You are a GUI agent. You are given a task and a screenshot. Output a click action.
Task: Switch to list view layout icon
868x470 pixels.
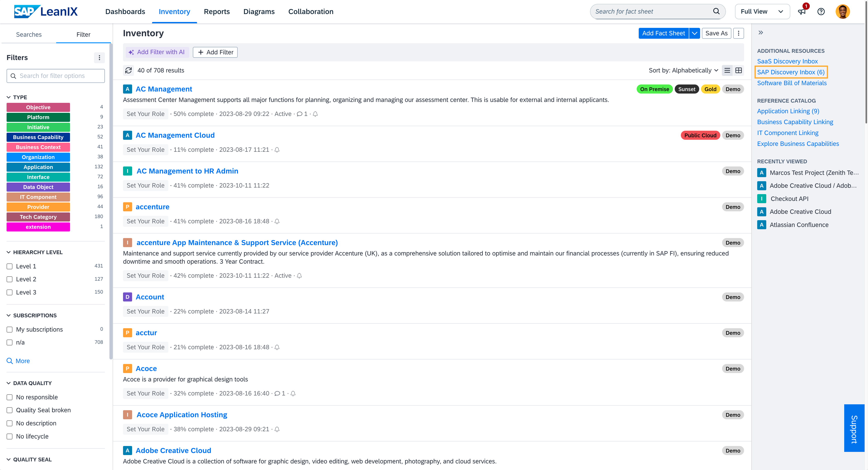click(727, 70)
